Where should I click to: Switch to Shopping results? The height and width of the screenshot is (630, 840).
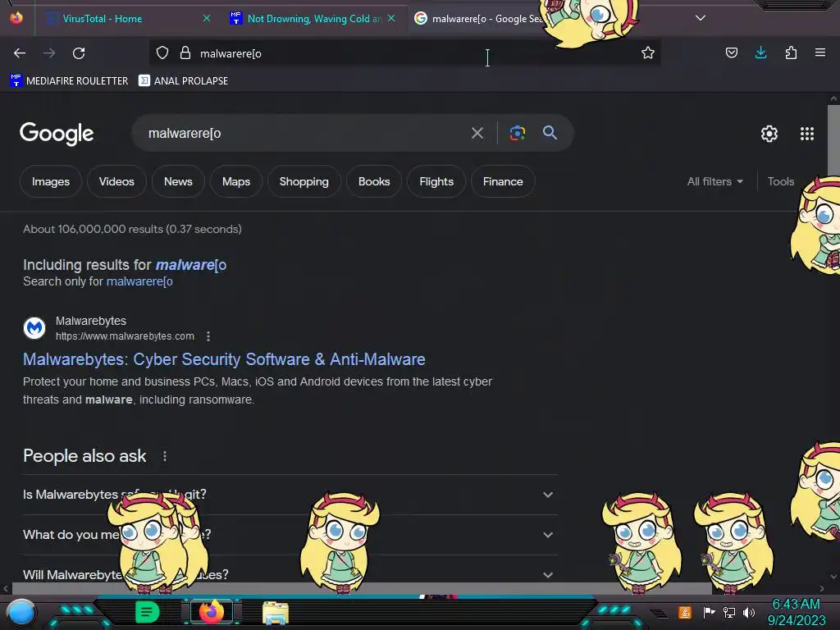pyautogui.click(x=304, y=181)
